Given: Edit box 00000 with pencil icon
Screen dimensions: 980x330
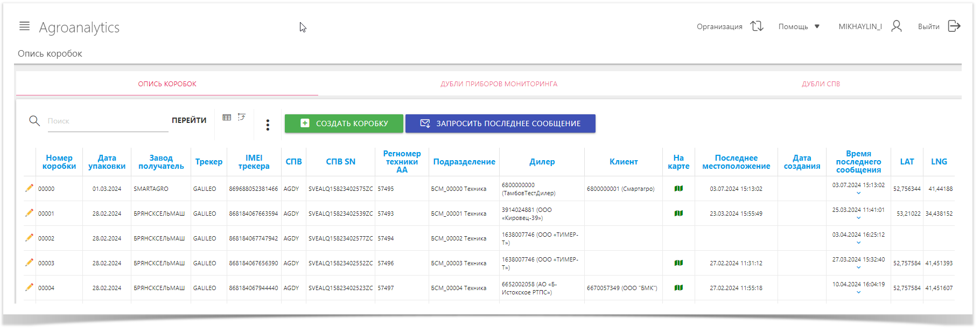Looking at the screenshot, I should coord(29,188).
